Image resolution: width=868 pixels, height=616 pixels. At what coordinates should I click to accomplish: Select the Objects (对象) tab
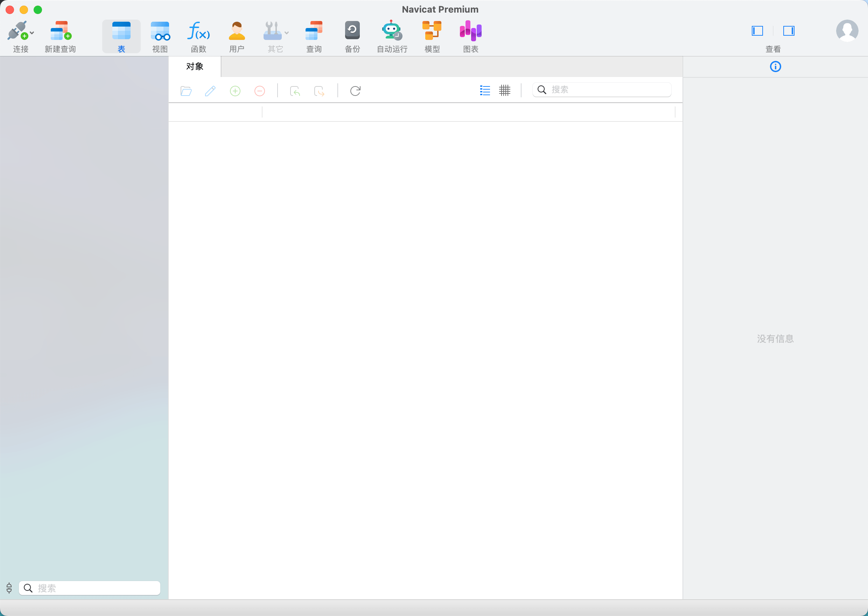click(195, 67)
